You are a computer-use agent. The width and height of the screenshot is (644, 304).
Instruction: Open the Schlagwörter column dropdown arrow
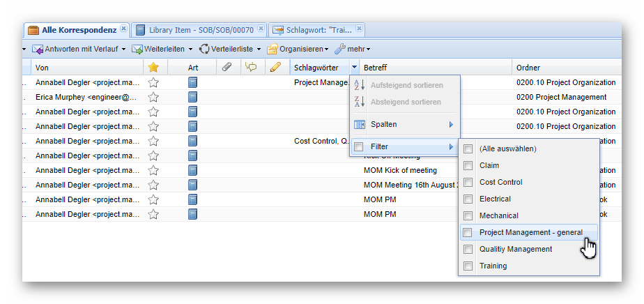[355, 68]
